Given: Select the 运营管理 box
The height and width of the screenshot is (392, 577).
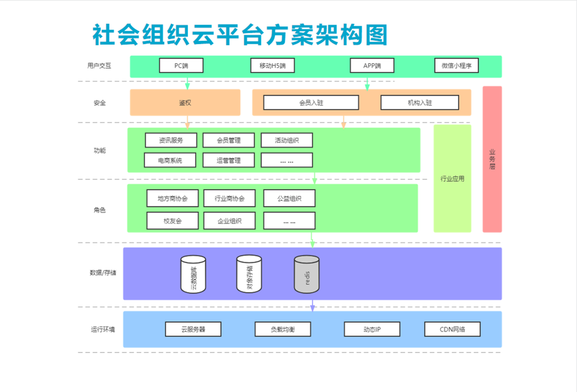Looking at the screenshot, I should [228, 160].
